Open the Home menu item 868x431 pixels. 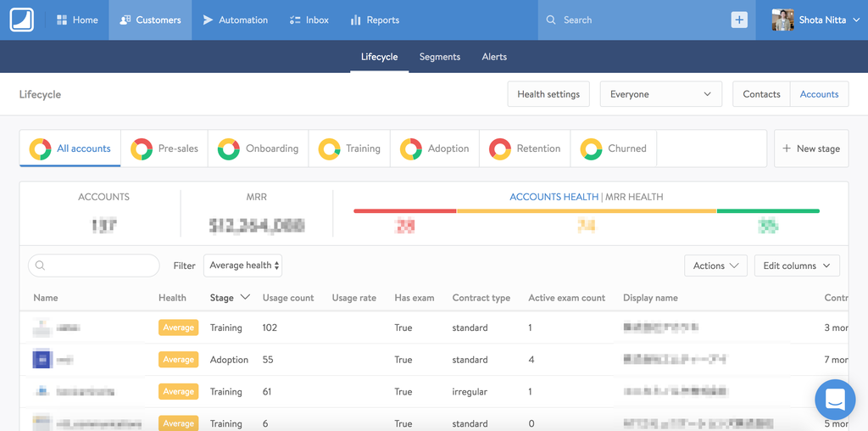click(x=77, y=20)
